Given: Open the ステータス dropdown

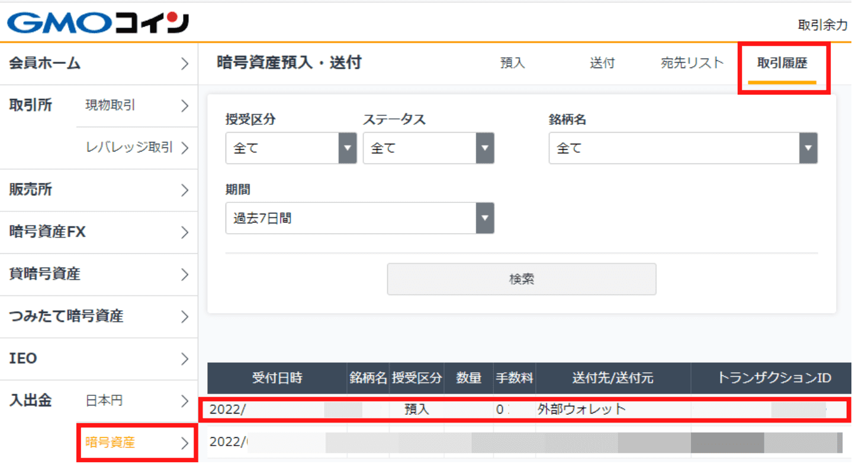Looking at the screenshot, I should coord(428,148).
